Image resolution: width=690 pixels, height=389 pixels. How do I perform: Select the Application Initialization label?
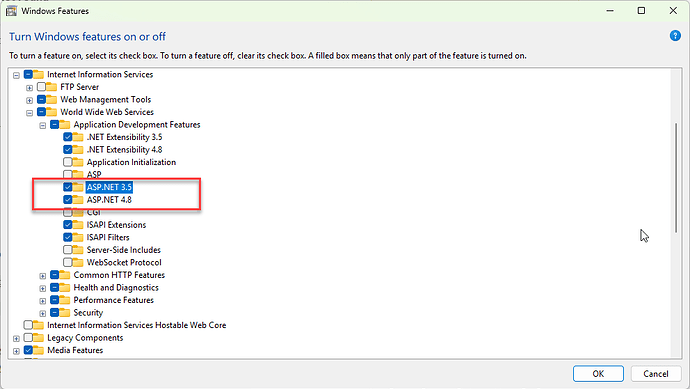click(131, 162)
